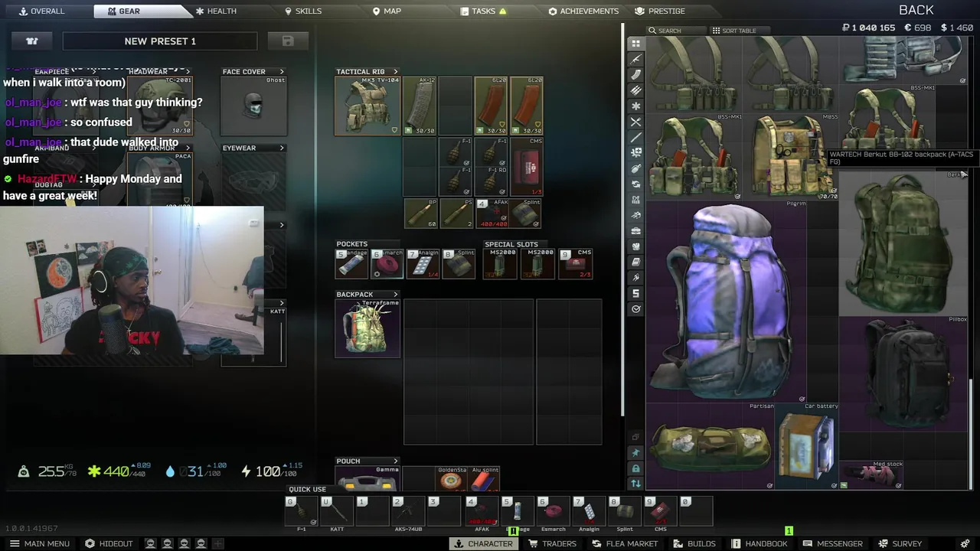Open settings gear in bottom right corner
Screen dimensions: 980x551
click(965, 543)
